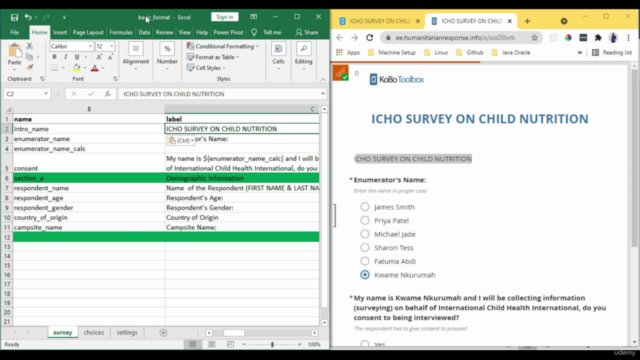Switch to the Formulas ribbon tab
The height and width of the screenshot is (360, 640).
(121, 32)
